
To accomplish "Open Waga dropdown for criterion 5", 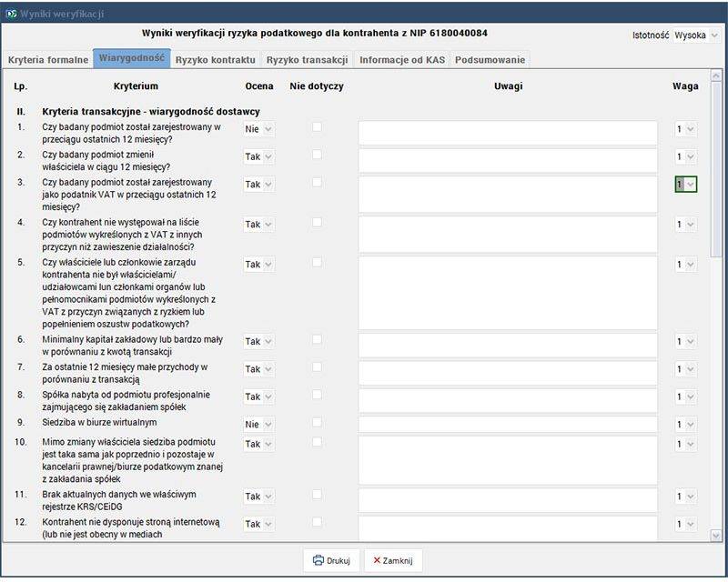I will [x=685, y=265].
